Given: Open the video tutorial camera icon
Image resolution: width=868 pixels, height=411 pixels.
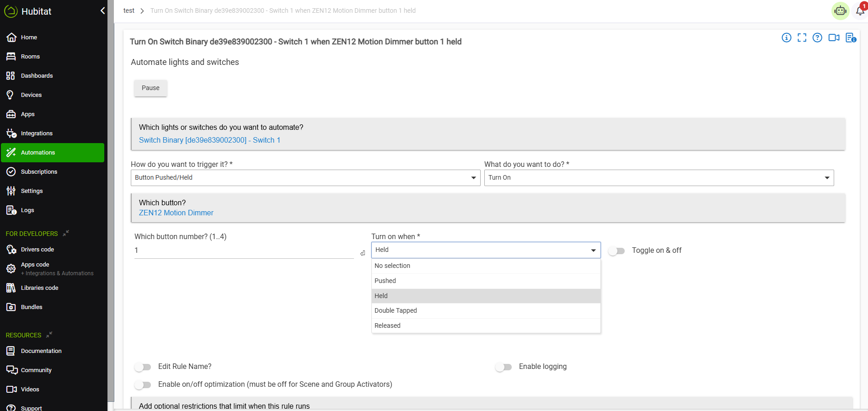Looking at the screenshot, I should point(834,37).
